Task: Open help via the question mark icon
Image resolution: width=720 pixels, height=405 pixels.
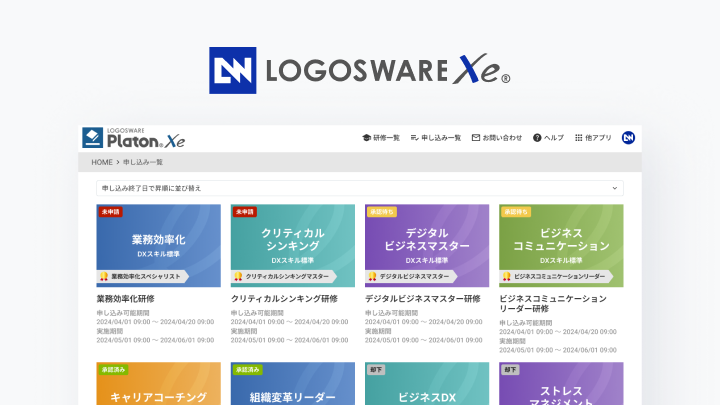Action: [x=537, y=137]
